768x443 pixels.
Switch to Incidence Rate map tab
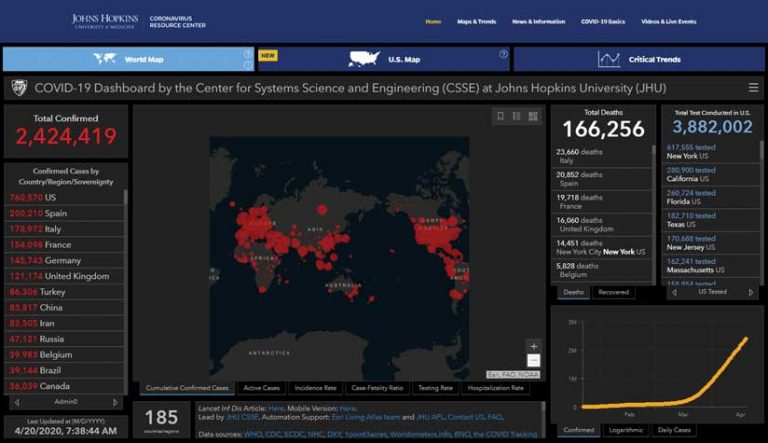[315, 388]
